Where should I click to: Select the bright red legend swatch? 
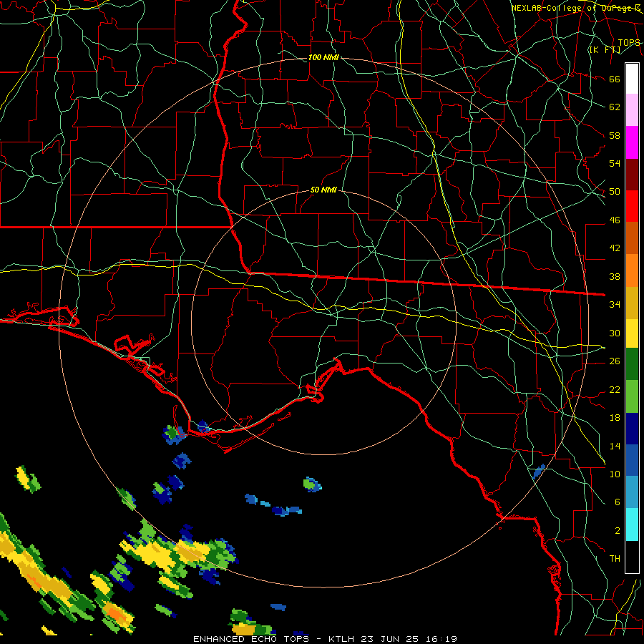[x=632, y=206]
